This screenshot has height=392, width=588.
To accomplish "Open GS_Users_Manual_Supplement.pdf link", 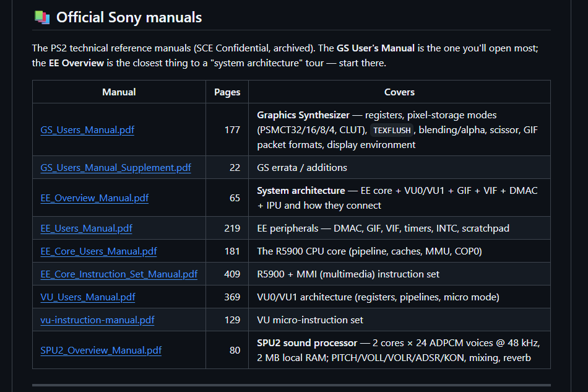I will [x=116, y=168].
